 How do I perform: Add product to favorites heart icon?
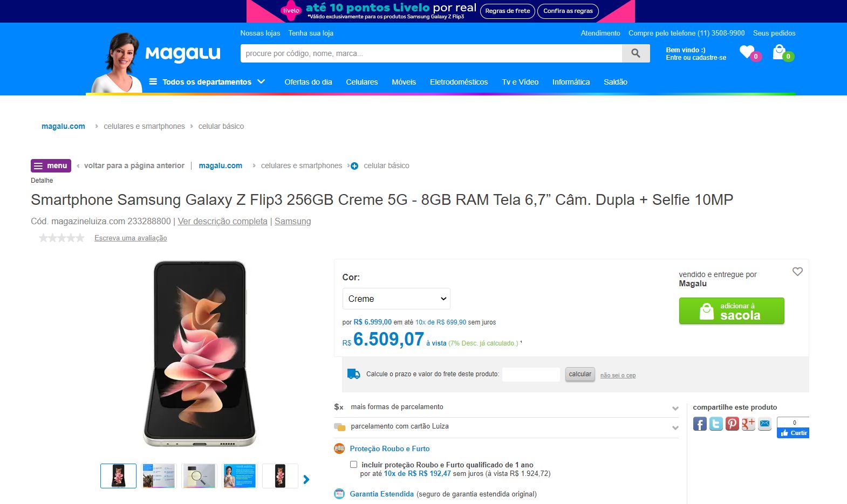point(797,272)
